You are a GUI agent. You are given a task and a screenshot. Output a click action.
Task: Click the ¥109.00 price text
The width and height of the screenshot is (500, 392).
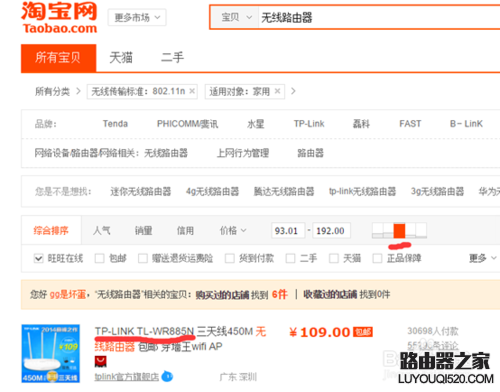320,332
